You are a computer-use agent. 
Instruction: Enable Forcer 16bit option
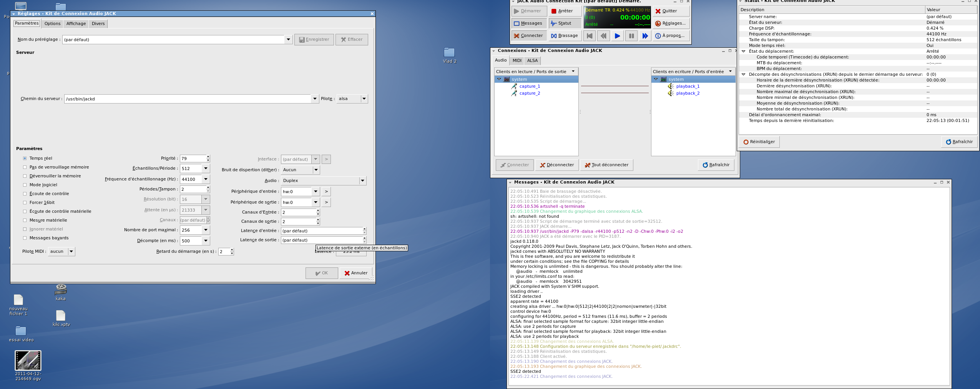pos(25,202)
